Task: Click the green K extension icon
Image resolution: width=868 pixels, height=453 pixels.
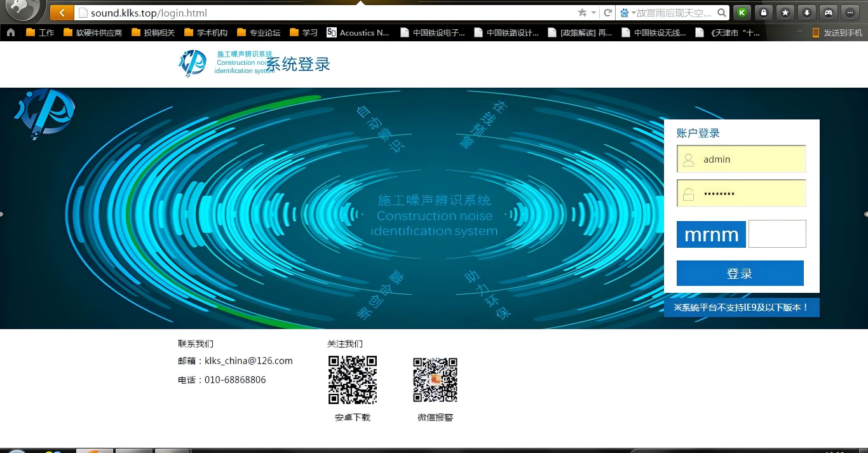Action: [x=742, y=13]
